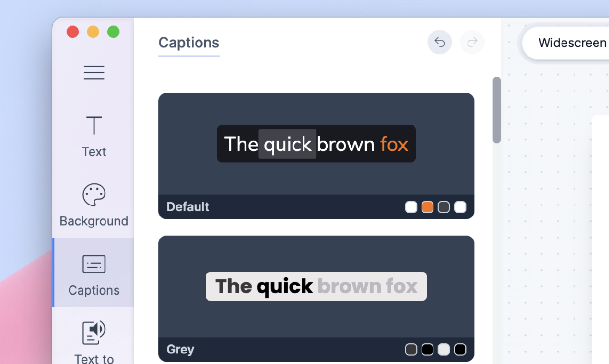Pick last white swatch in Default row
The image size is (609, 364).
coord(460,207)
